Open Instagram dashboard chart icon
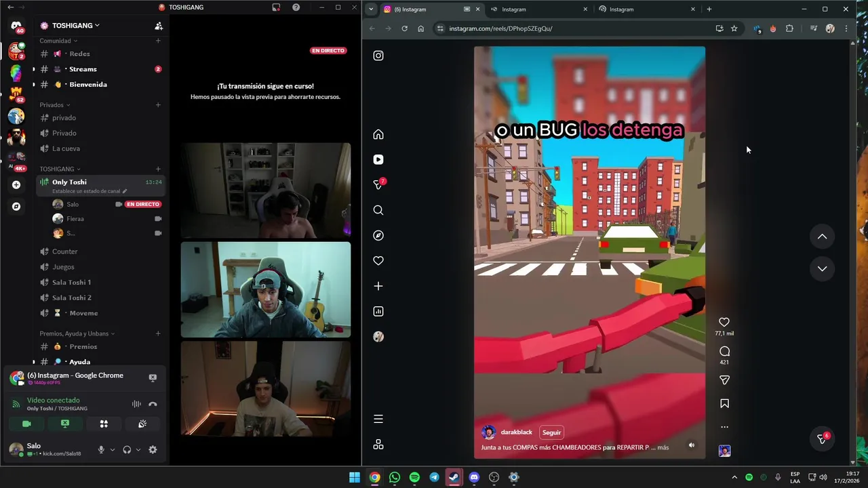Image resolution: width=868 pixels, height=488 pixels. pyautogui.click(x=378, y=311)
